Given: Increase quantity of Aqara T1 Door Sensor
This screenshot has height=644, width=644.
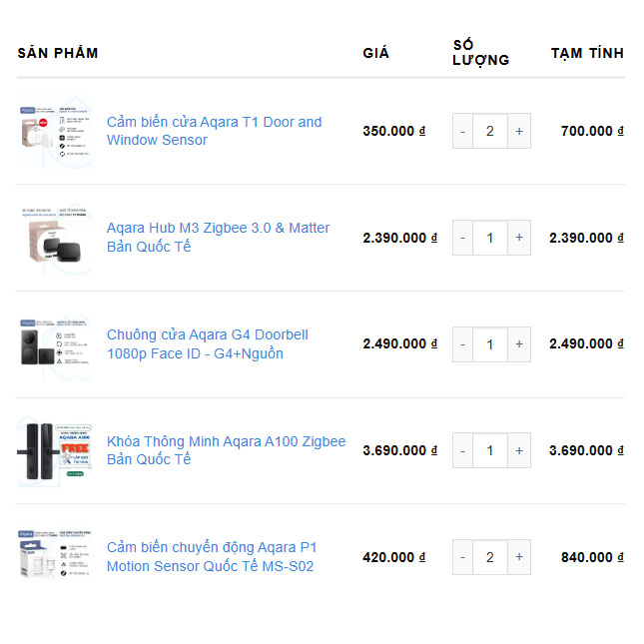Looking at the screenshot, I should coord(518,131).
